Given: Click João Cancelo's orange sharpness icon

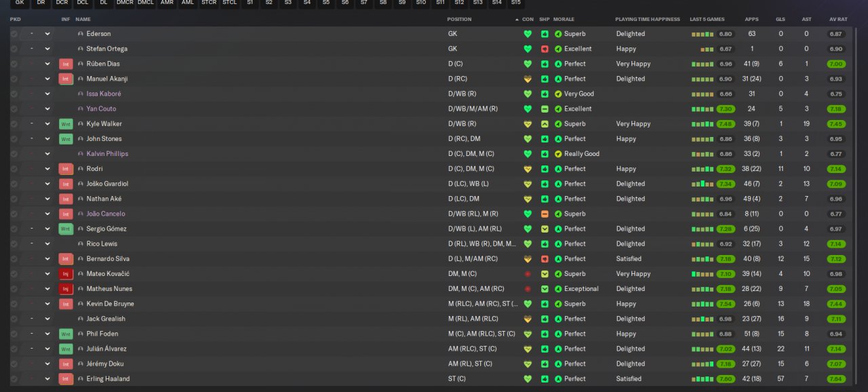Looking at the screenshot, I should pyautogui.click(x=545, y=214).
